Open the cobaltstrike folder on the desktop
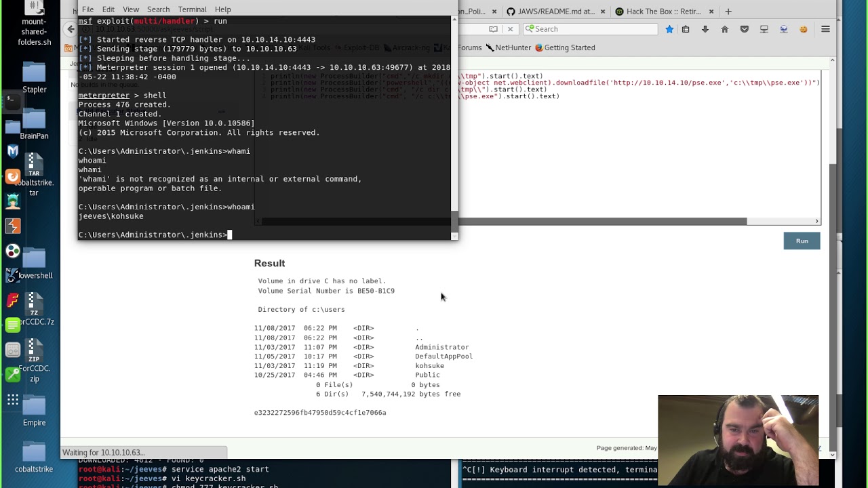Screen dimensions: 868x488 tap(34, 457)
